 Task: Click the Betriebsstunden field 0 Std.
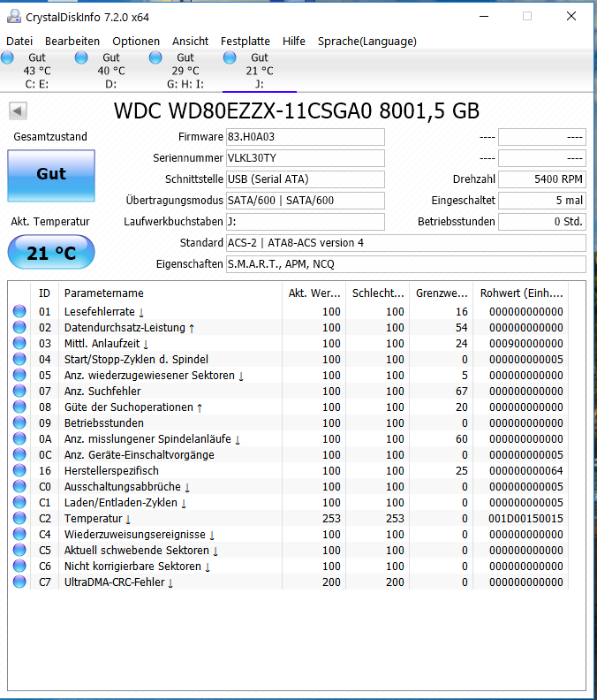pyautogui.click(x=542, y=222)
